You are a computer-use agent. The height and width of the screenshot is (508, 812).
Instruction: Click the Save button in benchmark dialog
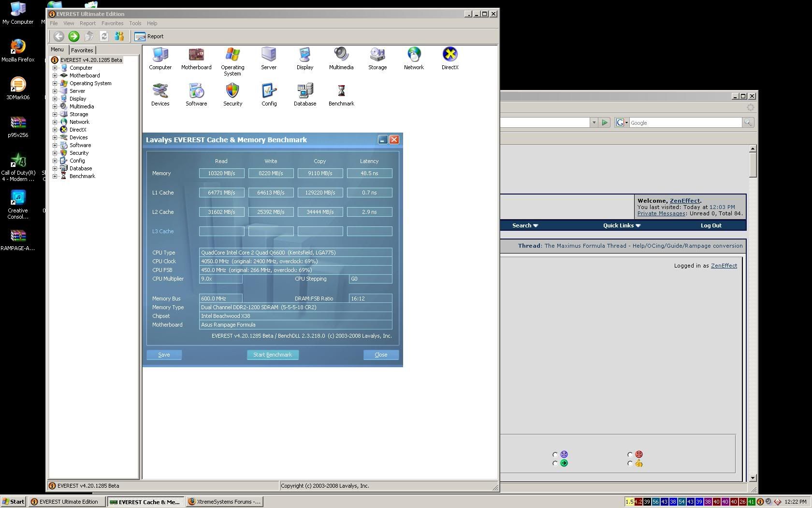(164, 355)
